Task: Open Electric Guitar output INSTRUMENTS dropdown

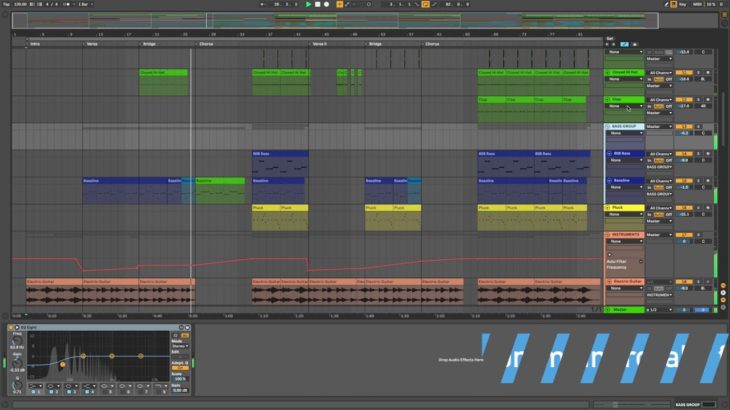Action: (660, 295)
